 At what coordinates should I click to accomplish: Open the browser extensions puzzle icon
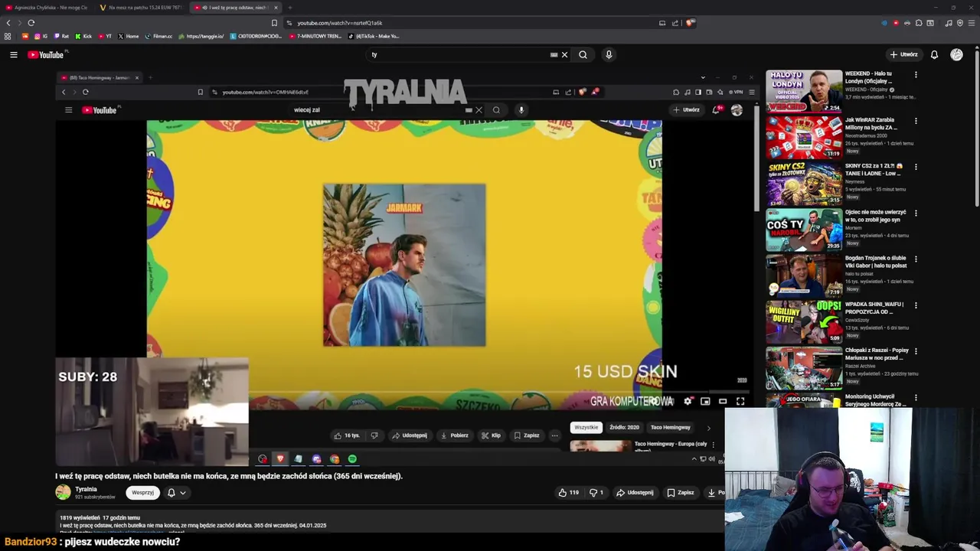(919, 23)
